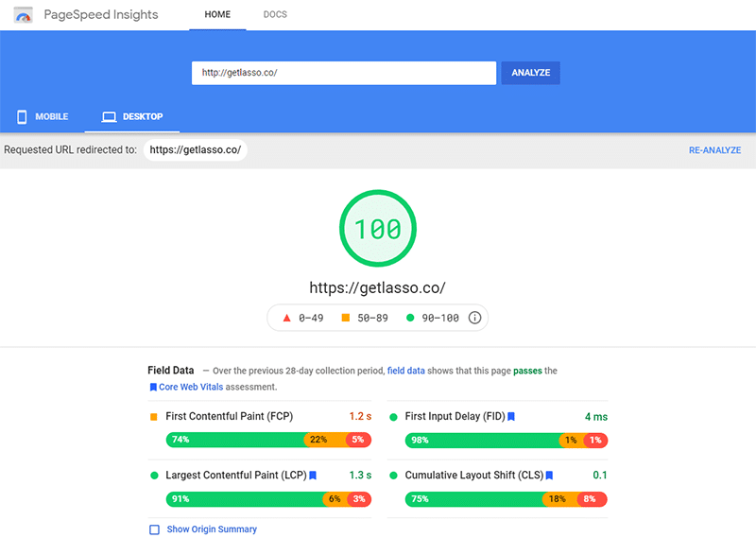
Task: Click the bookmark icon before Core Web Vitals
Action: click(x=153, y=388)
